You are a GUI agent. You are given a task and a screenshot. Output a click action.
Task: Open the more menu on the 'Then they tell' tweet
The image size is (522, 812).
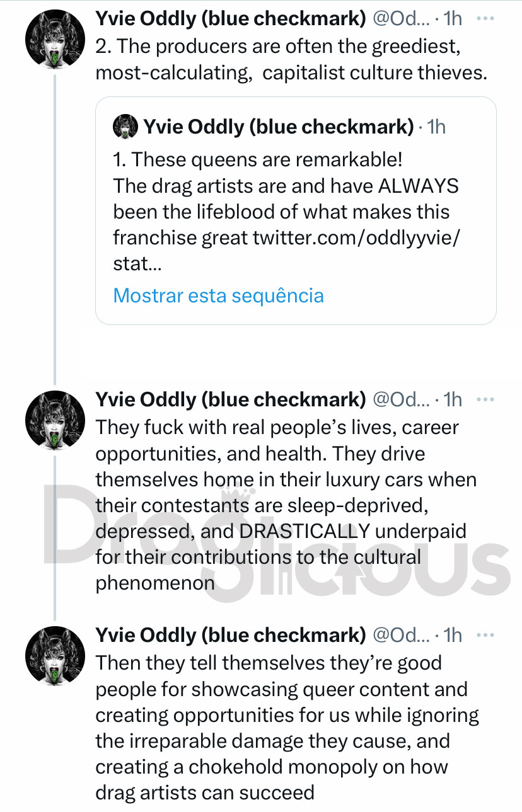485,635
